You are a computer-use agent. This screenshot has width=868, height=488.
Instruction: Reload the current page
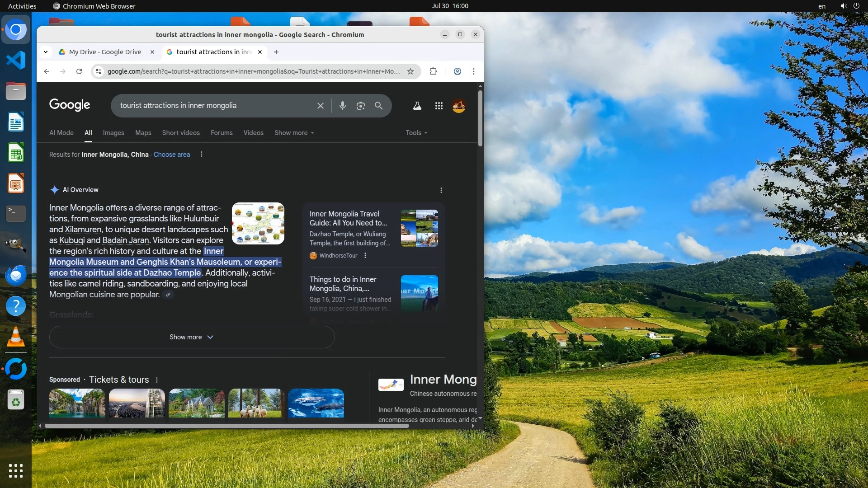(x=79, y=71)
